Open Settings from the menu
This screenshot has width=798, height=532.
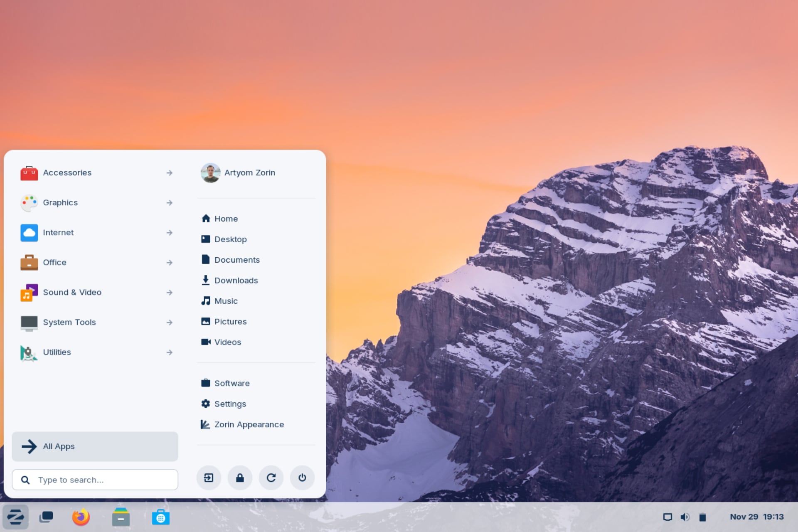tap(230, 404)
